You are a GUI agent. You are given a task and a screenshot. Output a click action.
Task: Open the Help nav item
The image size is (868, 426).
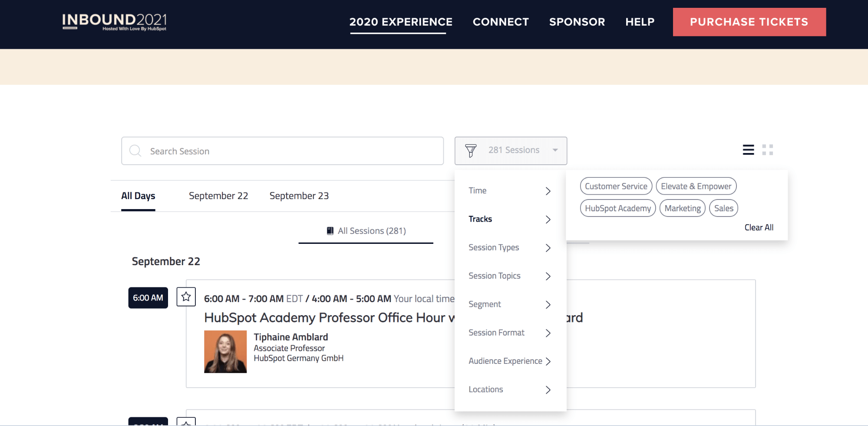coord(640,22)
